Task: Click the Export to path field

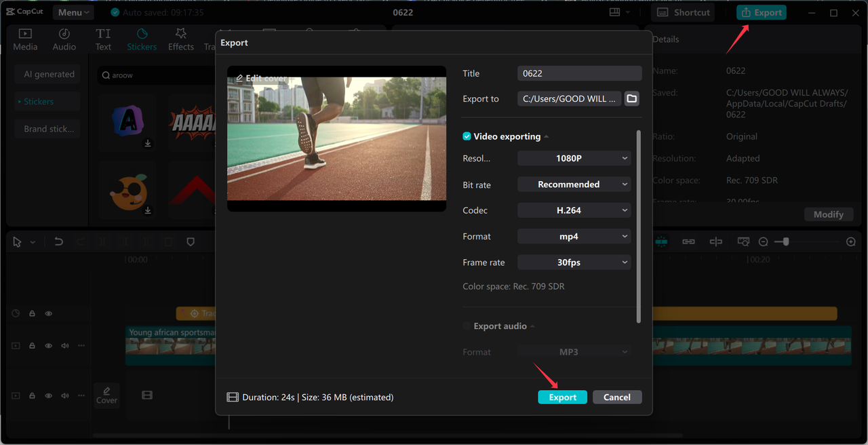Action: [x=569, y=98]
